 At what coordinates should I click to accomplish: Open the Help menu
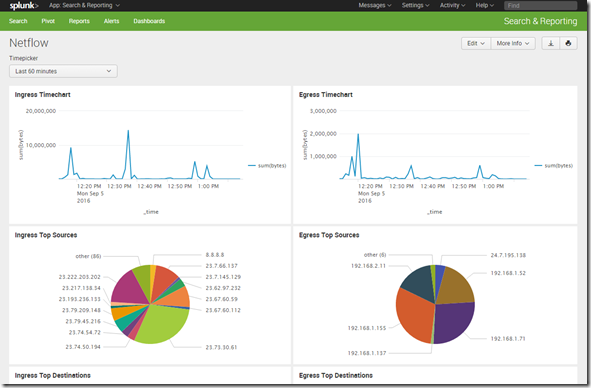pos(484,5)
